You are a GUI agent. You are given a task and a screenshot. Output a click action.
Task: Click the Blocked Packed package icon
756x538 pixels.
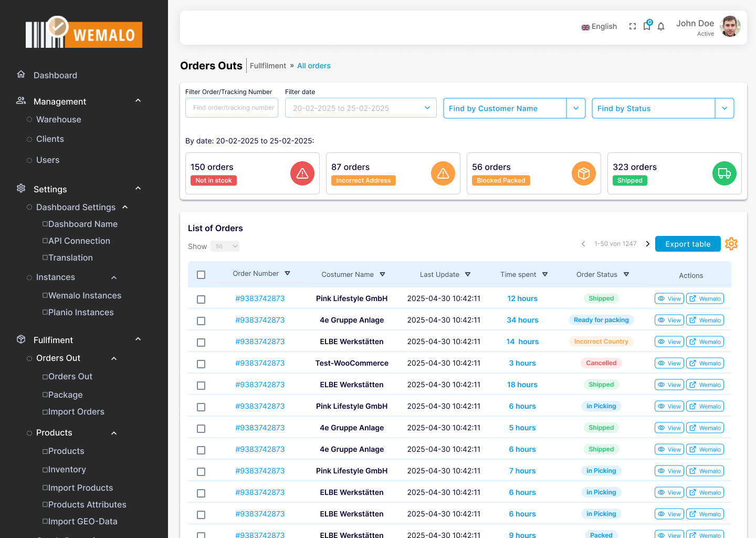pyautogui.click(x=584, y=173)
